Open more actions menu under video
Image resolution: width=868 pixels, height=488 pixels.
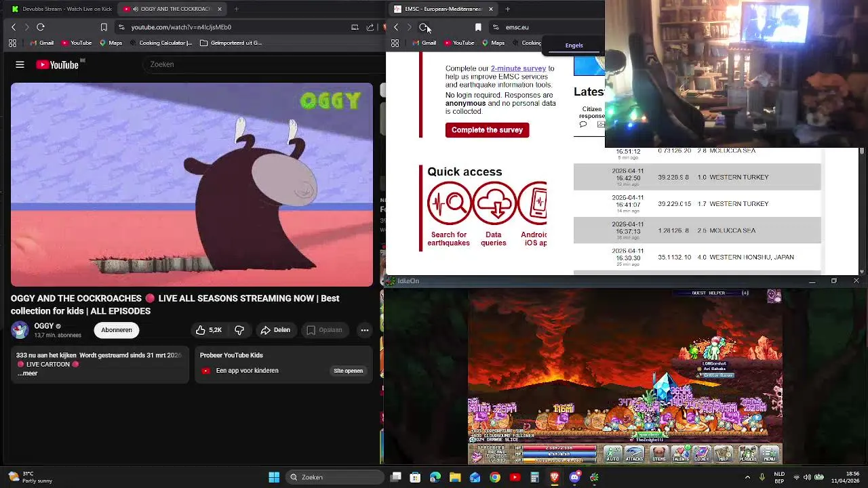coord(364,330)
